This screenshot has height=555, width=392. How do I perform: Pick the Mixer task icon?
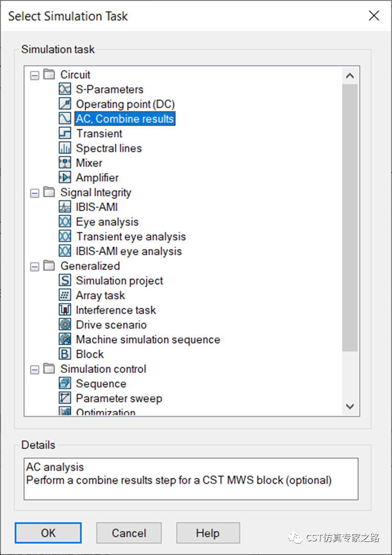[x=65, y=163]
